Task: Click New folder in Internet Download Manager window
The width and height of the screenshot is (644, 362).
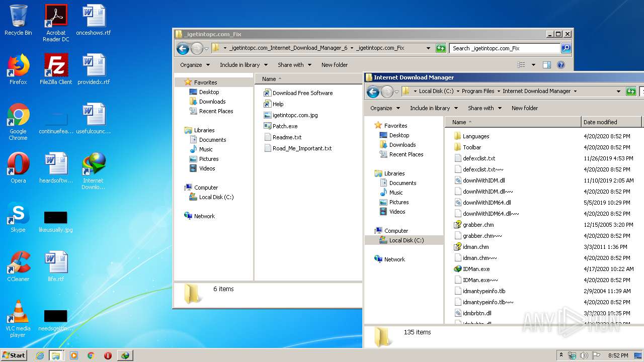Action: click(x=525, y=108)
